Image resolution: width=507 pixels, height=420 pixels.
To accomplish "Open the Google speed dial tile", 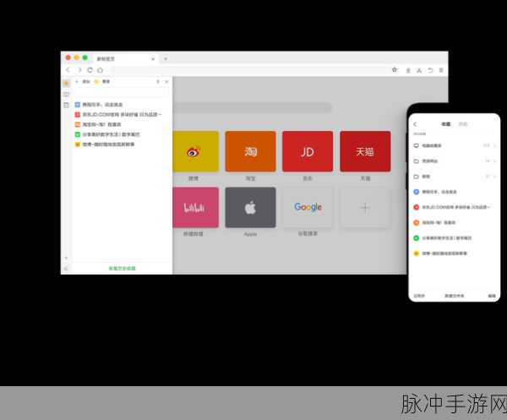I will point(308,207).
